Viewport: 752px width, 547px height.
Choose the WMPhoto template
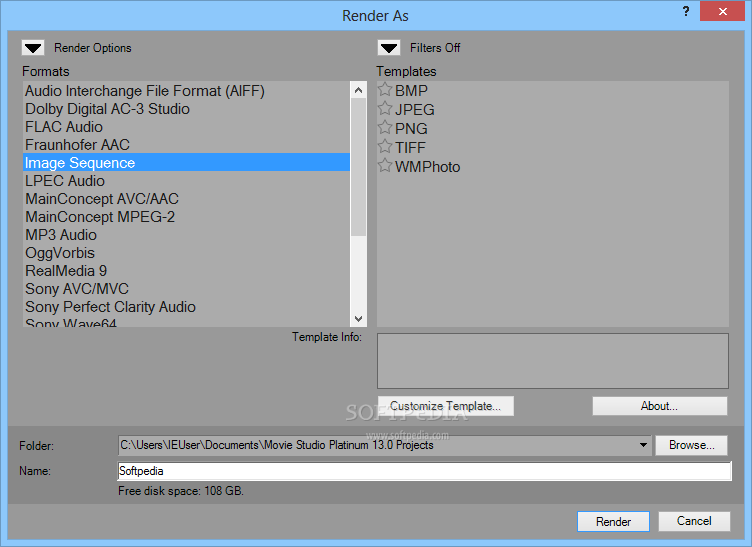pos(427,166)
